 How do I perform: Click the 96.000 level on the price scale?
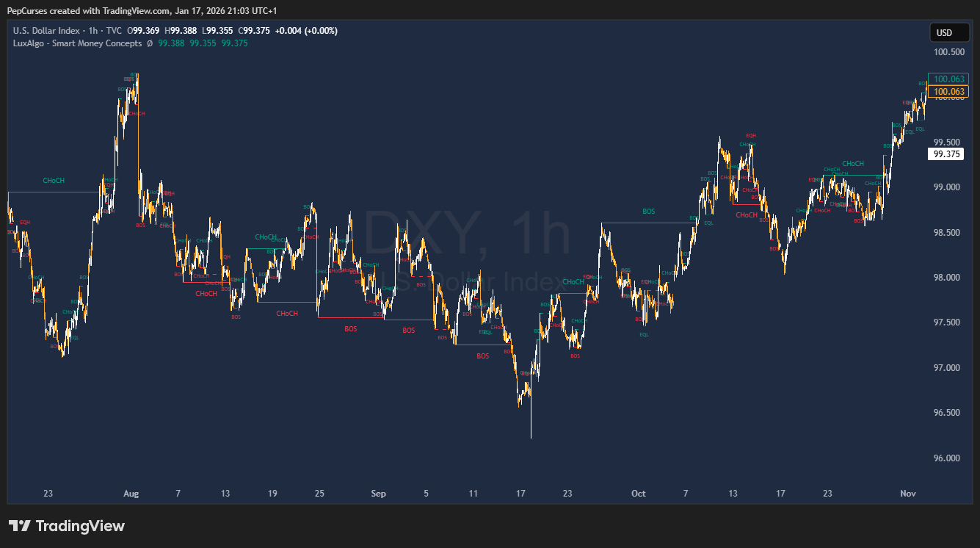[948, 458]
